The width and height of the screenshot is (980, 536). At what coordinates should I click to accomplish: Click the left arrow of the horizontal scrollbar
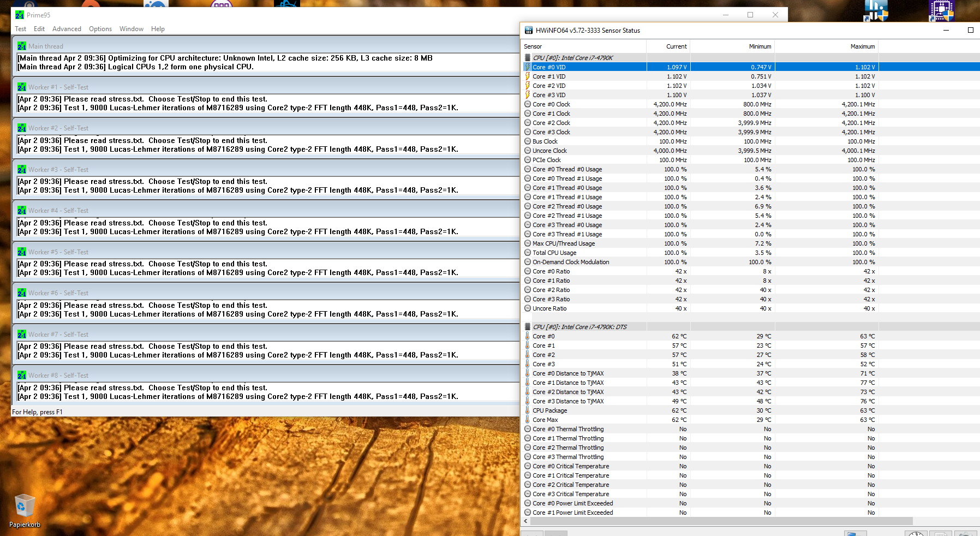click(x=525, y=521)
